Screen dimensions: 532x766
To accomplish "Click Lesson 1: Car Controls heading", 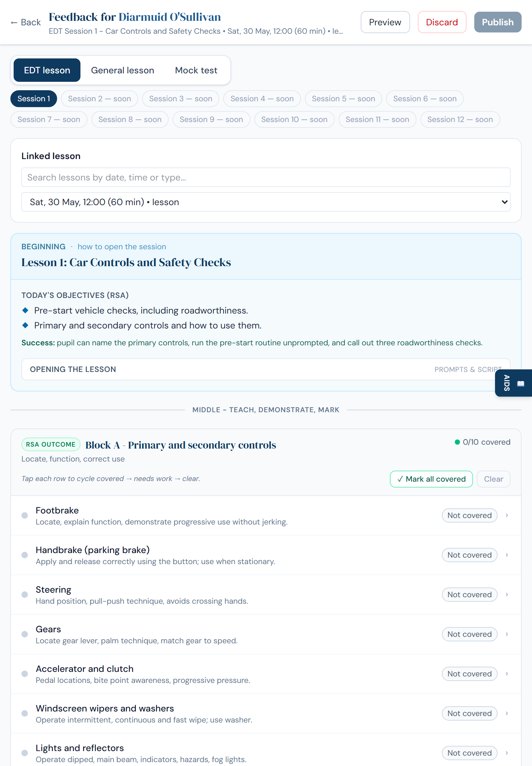I will pos(126,263).
